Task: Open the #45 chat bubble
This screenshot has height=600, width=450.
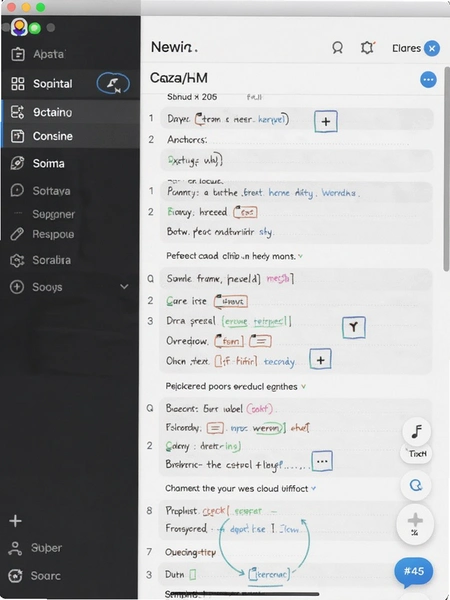Action: tap(414, 572)
